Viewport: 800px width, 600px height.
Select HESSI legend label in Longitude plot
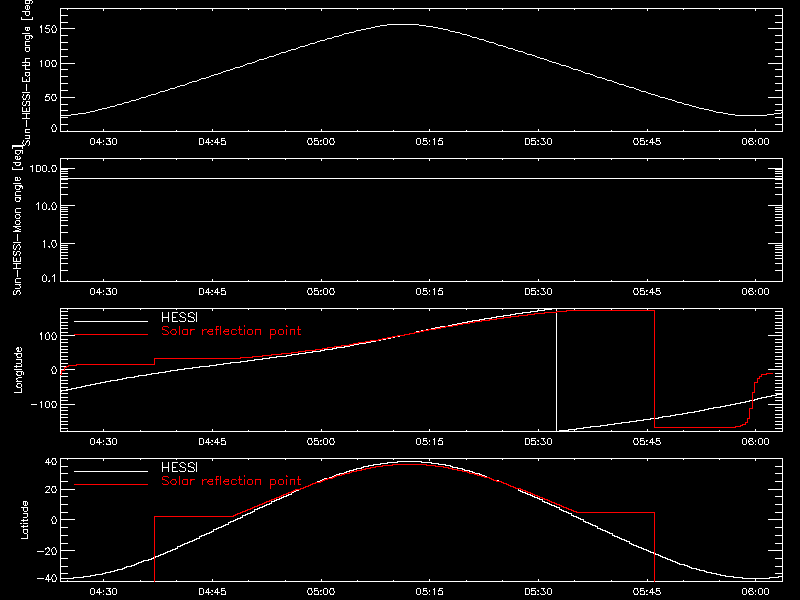179,317
